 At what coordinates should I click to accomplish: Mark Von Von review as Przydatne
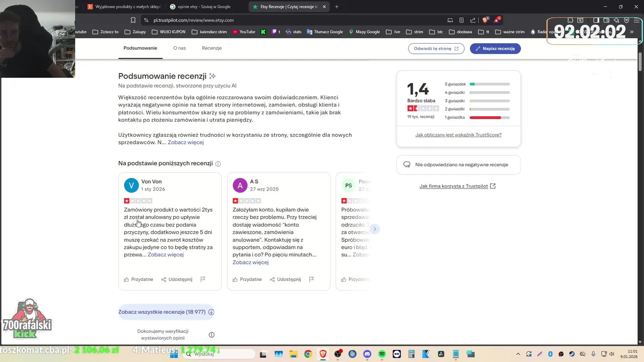(x=138, y=279)
